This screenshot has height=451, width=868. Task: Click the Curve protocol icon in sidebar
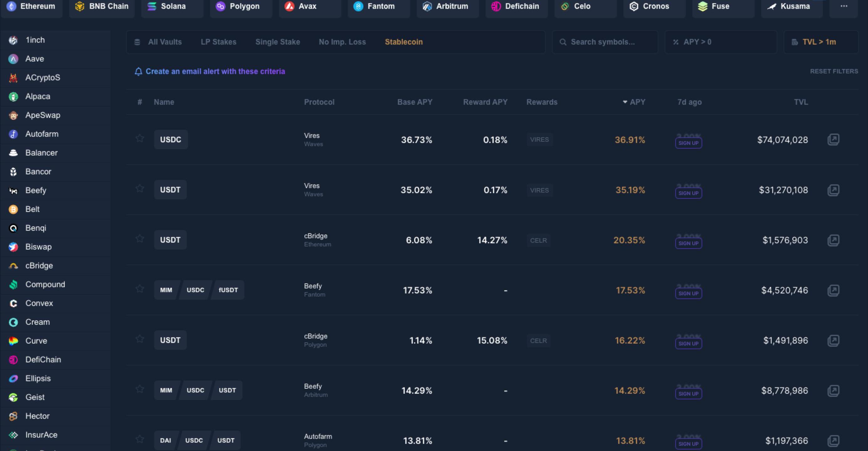coord(13,341)
